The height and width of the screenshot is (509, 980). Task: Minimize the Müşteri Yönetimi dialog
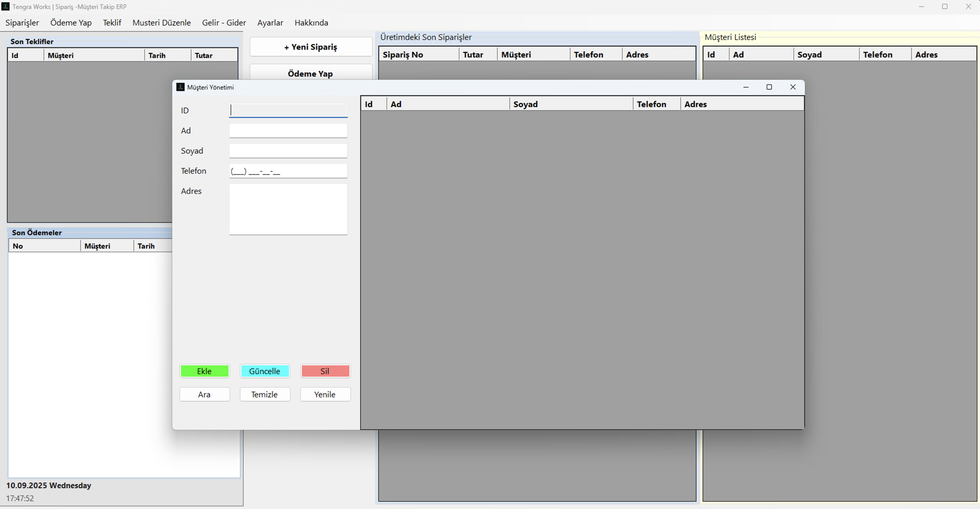click(746, 87)
